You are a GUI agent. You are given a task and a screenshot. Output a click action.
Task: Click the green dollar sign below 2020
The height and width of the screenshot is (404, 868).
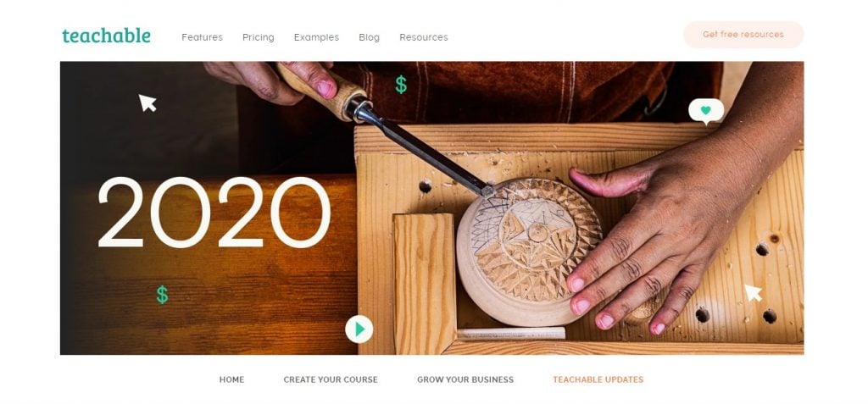pyautogui.click(x=162, y=295)
